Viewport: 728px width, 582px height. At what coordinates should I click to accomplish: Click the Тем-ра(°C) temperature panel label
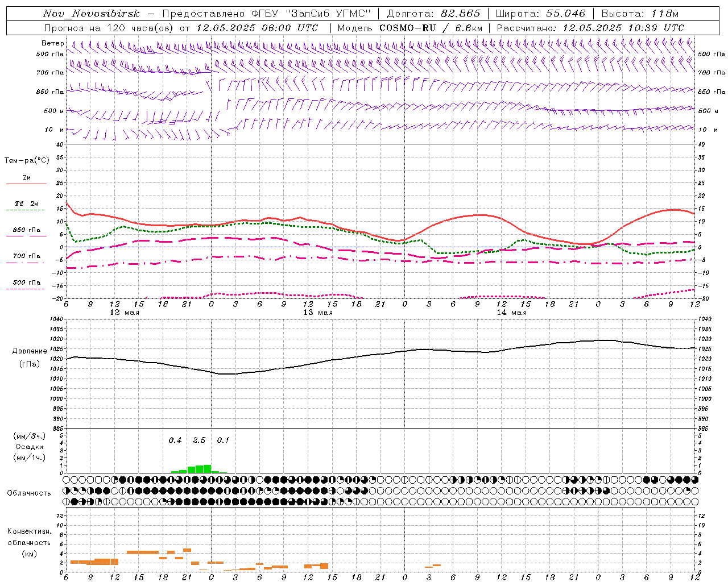coord(27,161)
